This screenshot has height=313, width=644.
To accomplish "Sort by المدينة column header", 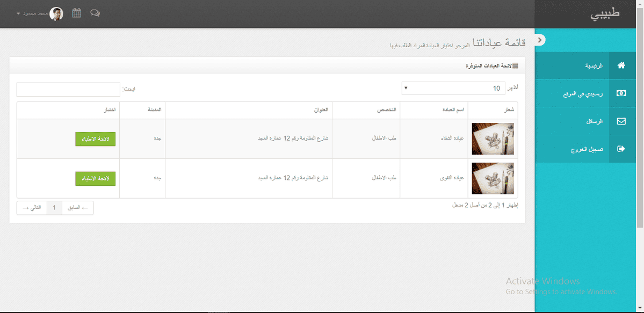I will point(142,110).
